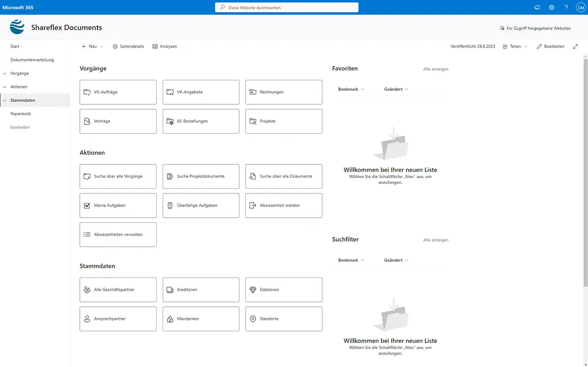Click the Diese Website durchsuchen search box

(x=287, y=7)
